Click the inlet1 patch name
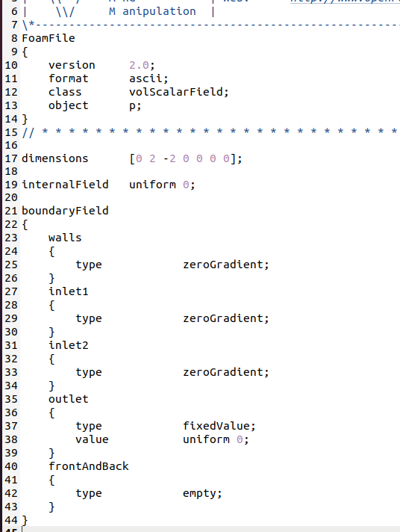400x532 pixels. (69, 291)
